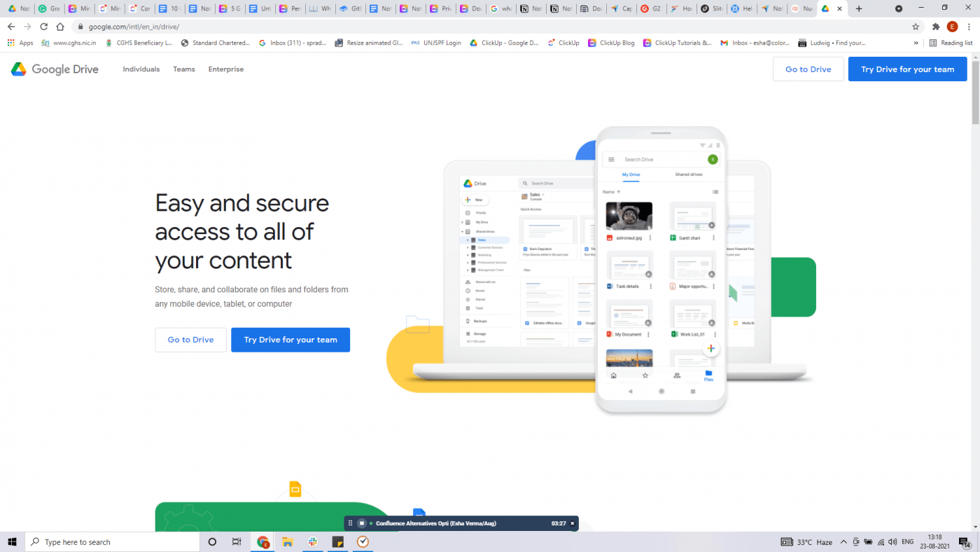Viewport: 980px width, 552px height.
Task: Reload the page using refresh icon
Action: click(x=44, y=27)
